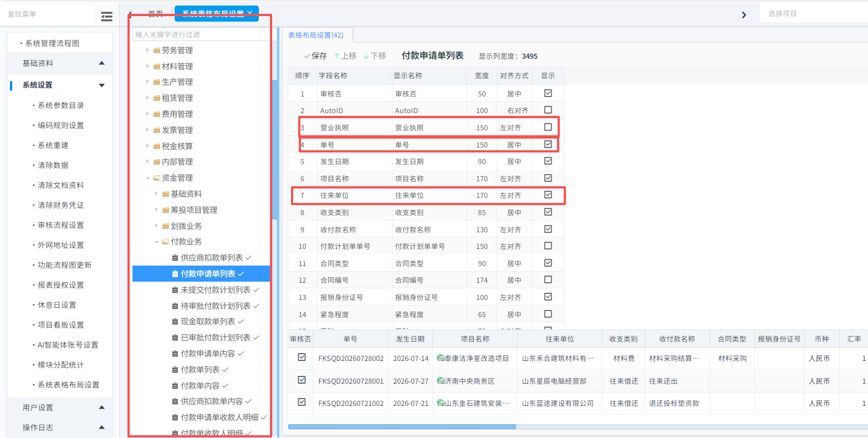Click the 选择项目 input field
The image size is (868, 438).
814,13
